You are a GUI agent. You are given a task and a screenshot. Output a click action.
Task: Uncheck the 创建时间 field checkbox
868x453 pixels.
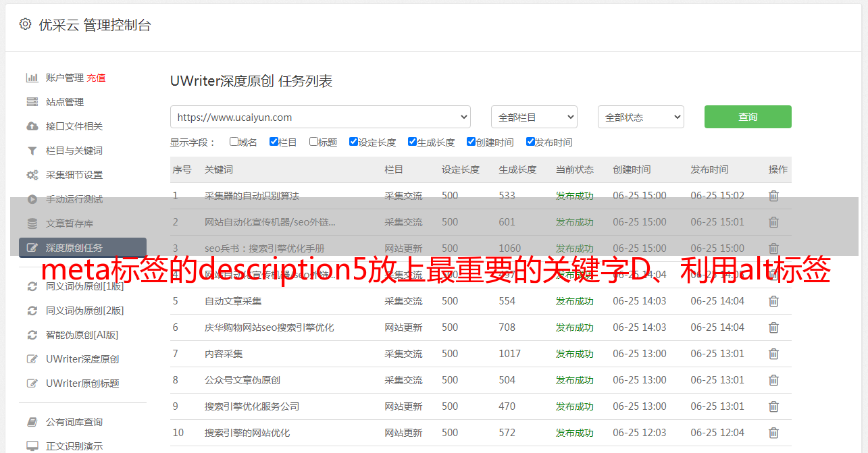471,142
